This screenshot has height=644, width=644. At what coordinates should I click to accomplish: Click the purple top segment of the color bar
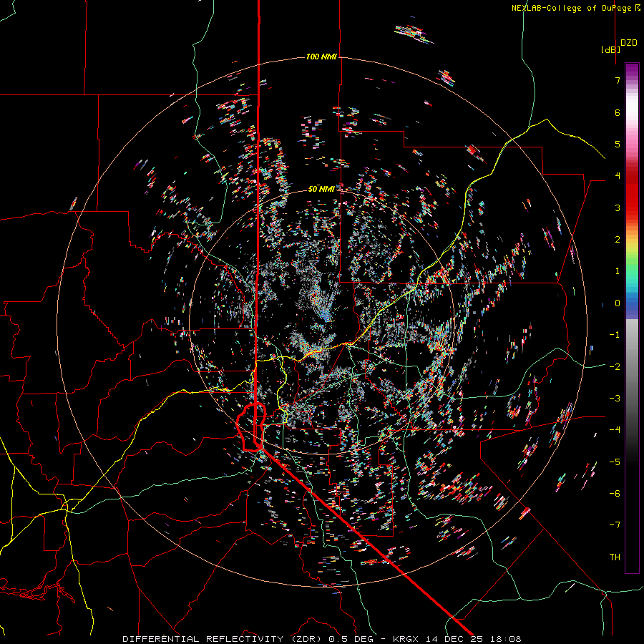click(632, 71)
